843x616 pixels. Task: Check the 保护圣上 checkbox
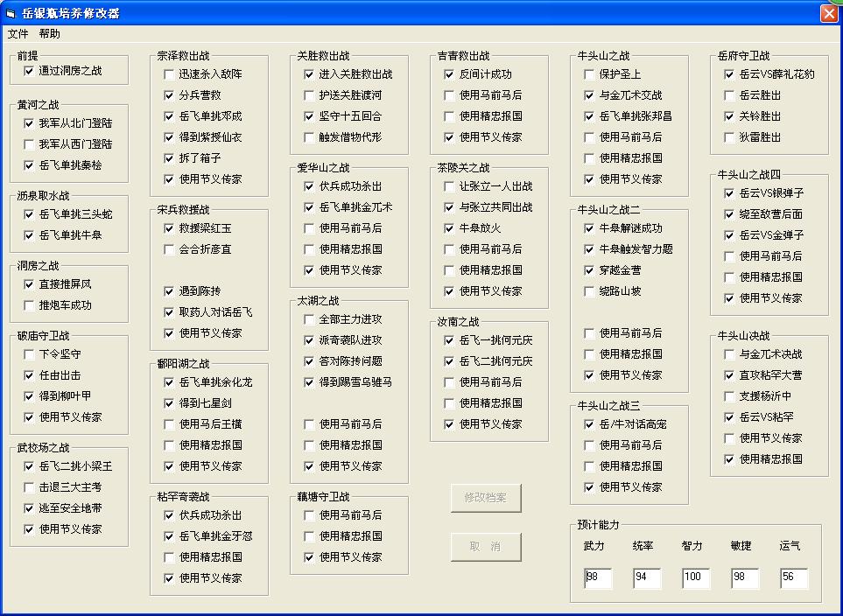(x=590, y=74)
